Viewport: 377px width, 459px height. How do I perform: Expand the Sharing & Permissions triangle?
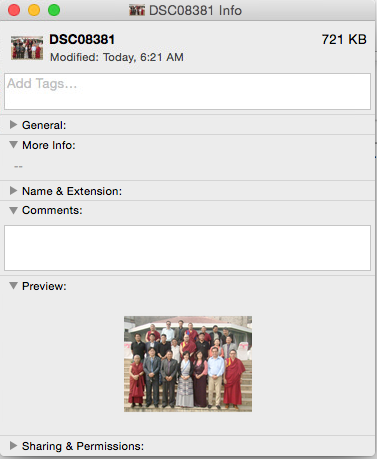pyautogui.click(x=13, y=446)
